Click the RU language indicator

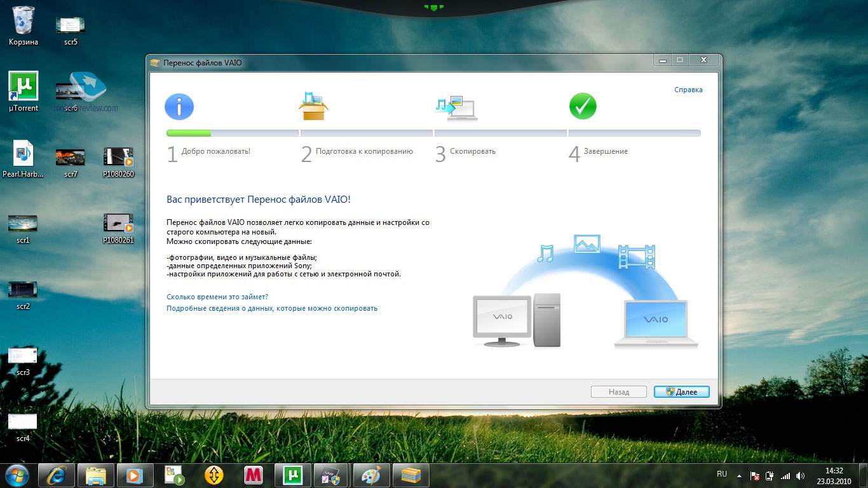click(722, 474)
